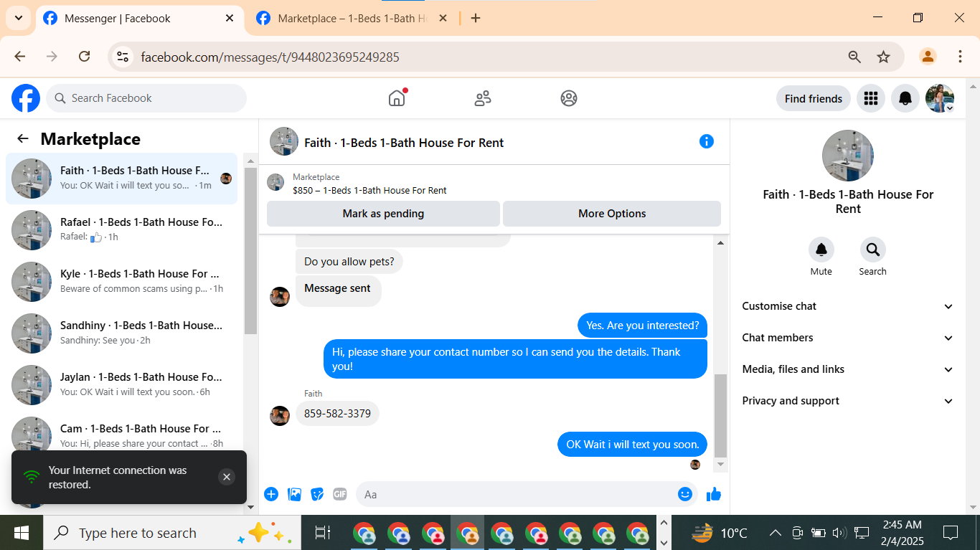Open Kyle conversation in chat list
Image resolution: width=980 pixels, height=550 pixels.
pyautogui.click(x=122, y=282)
